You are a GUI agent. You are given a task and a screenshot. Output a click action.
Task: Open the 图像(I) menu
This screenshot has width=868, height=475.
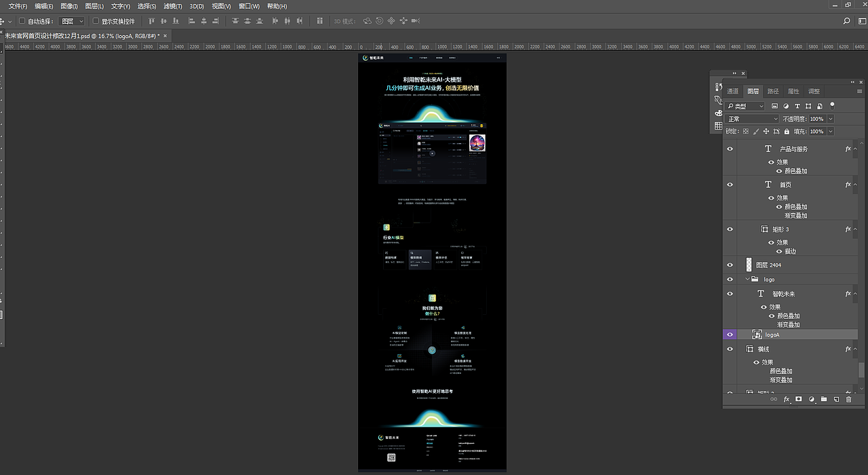pyautogui.click(x=69, y=6)
